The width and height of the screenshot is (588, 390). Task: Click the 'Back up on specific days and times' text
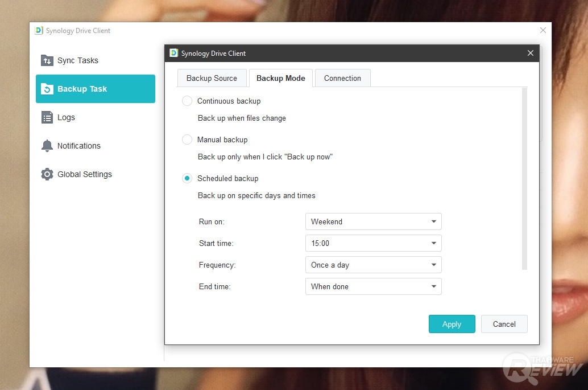[x=256, y=195]
